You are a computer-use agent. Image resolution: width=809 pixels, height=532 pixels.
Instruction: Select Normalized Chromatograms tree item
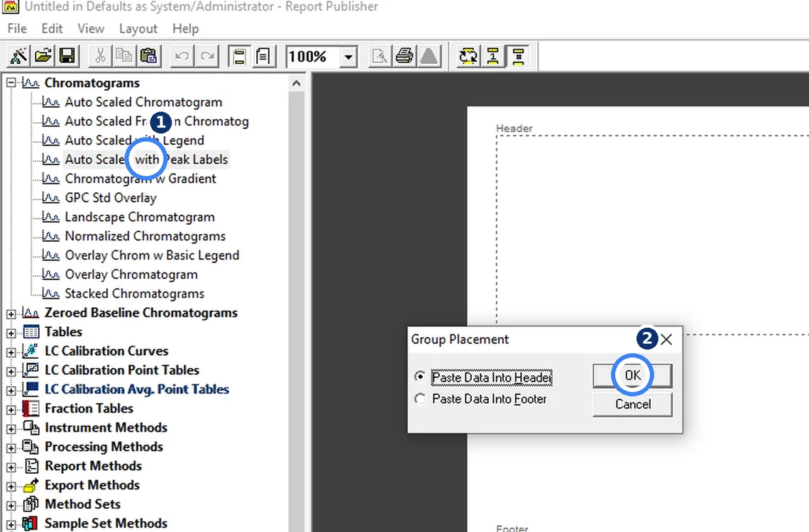(145, 236)
